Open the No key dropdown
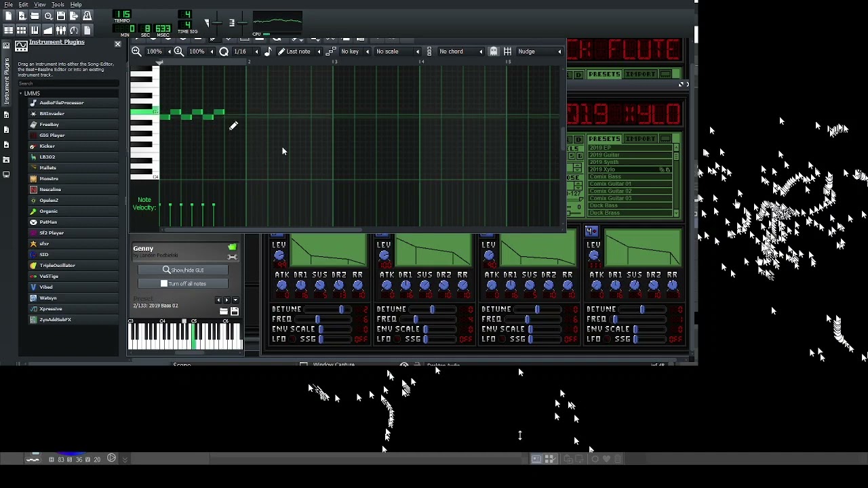This screenshot has width=868, height=488. pos(355,52)
